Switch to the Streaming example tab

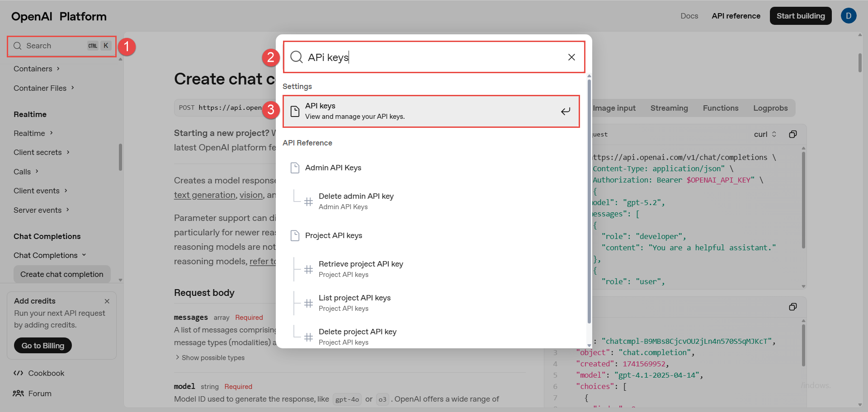669,108
